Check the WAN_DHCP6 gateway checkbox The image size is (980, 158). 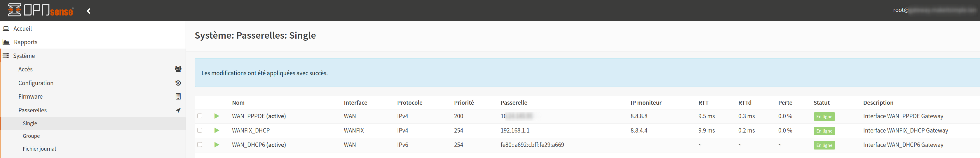click(200, 145)
